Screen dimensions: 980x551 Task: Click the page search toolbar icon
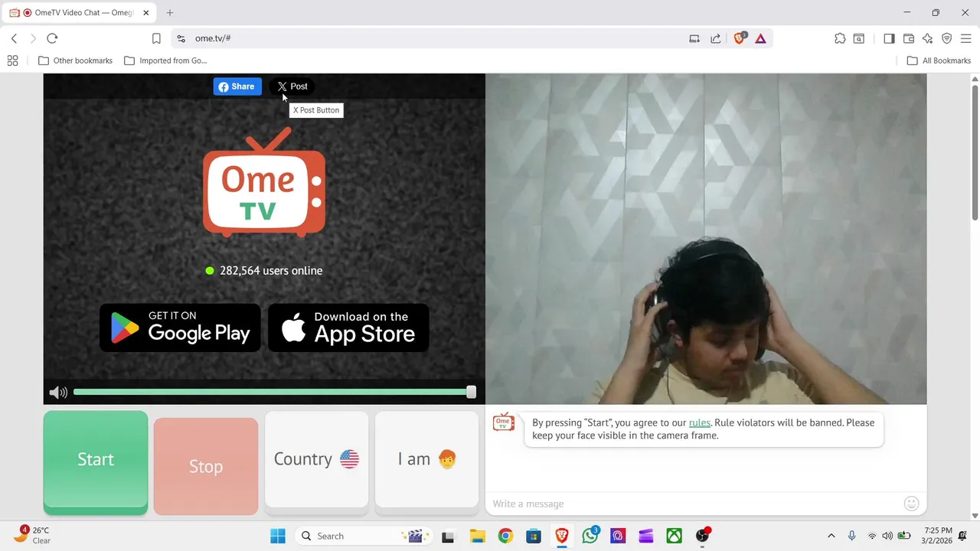point(860,38)
